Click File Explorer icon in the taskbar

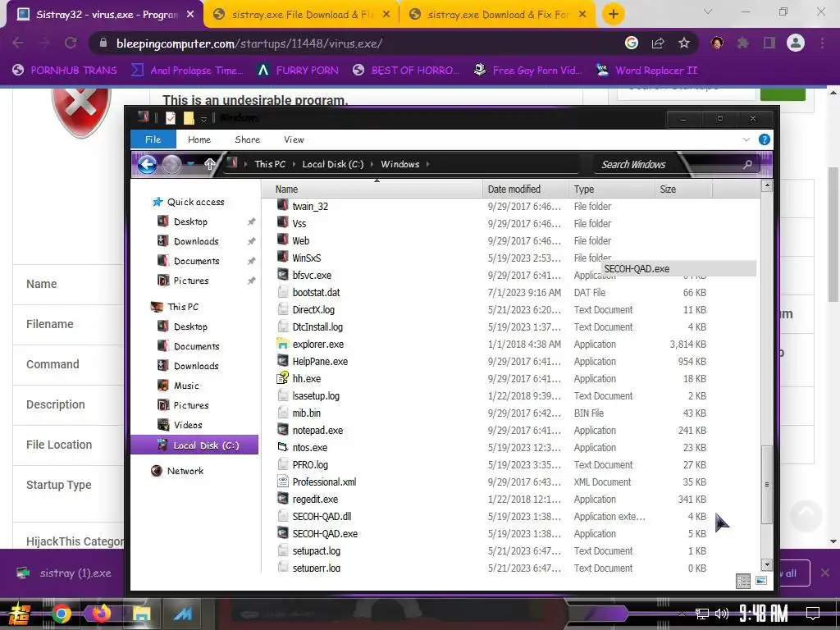point(141,614)
